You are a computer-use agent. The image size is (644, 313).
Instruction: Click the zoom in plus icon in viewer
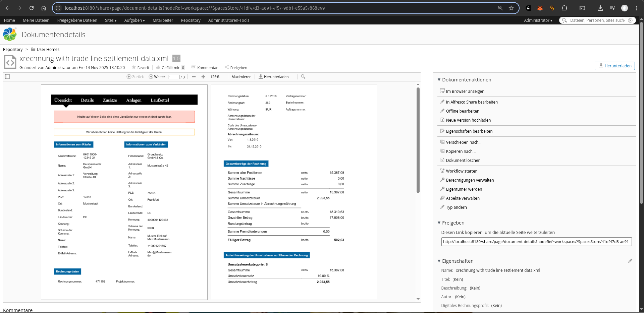203,77
